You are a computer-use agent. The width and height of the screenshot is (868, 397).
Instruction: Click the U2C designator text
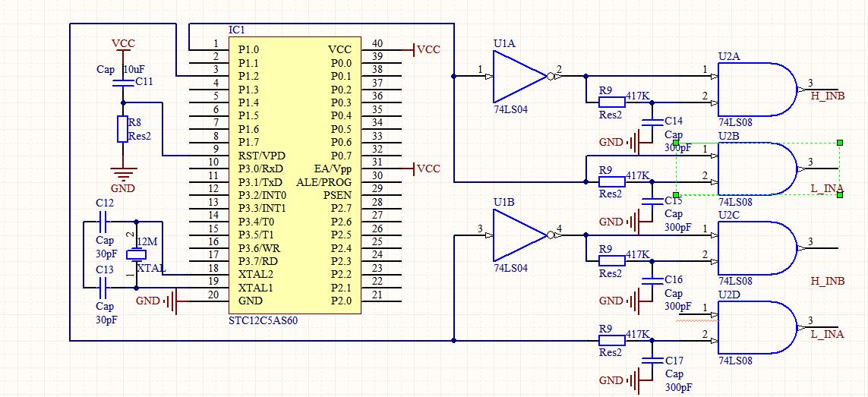point(729,216)
